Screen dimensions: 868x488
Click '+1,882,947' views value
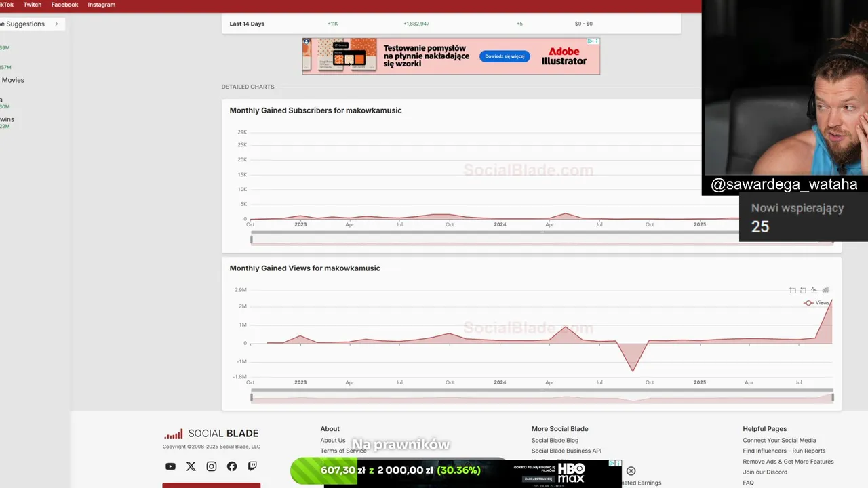click(416, 24)
